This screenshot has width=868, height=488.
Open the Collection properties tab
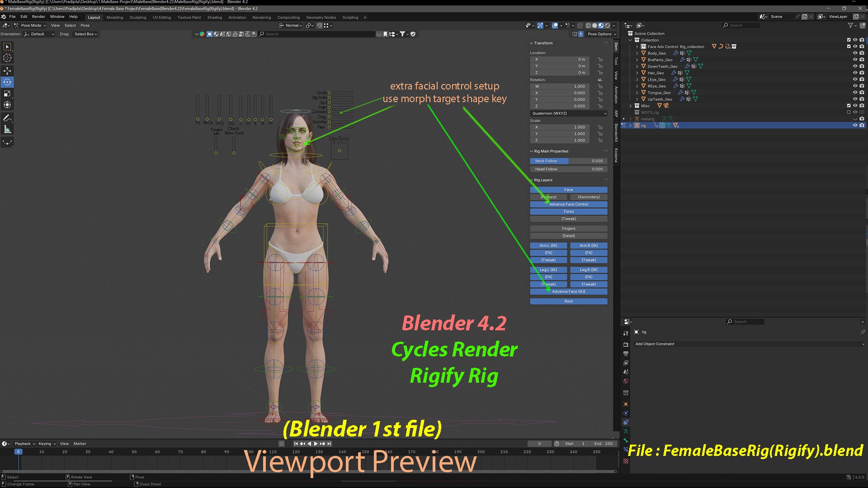click(626, 393)
